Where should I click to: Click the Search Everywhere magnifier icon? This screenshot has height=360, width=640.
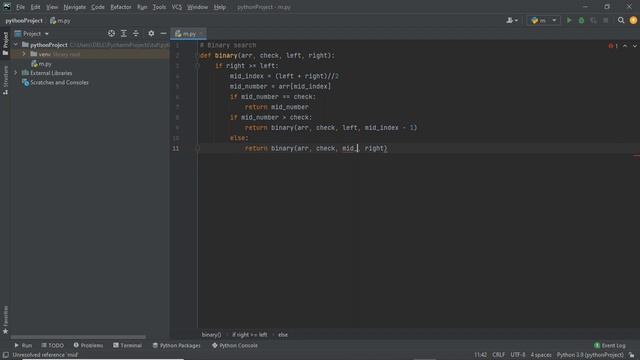(x=621, y=20)
